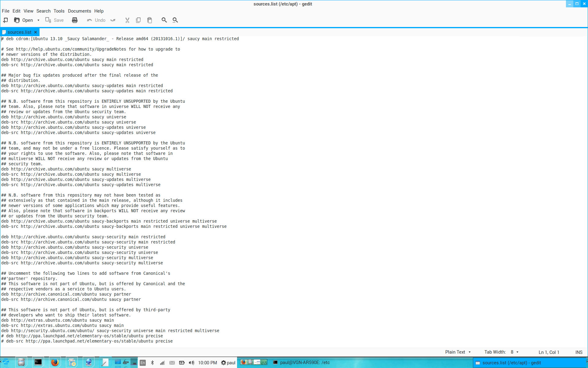Switch to paul@VGN-AR590E terminal window

coord(301,362)
